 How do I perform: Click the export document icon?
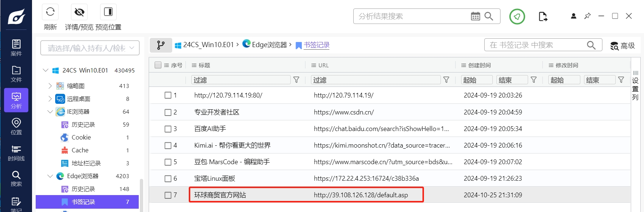(x=543, y=17)
